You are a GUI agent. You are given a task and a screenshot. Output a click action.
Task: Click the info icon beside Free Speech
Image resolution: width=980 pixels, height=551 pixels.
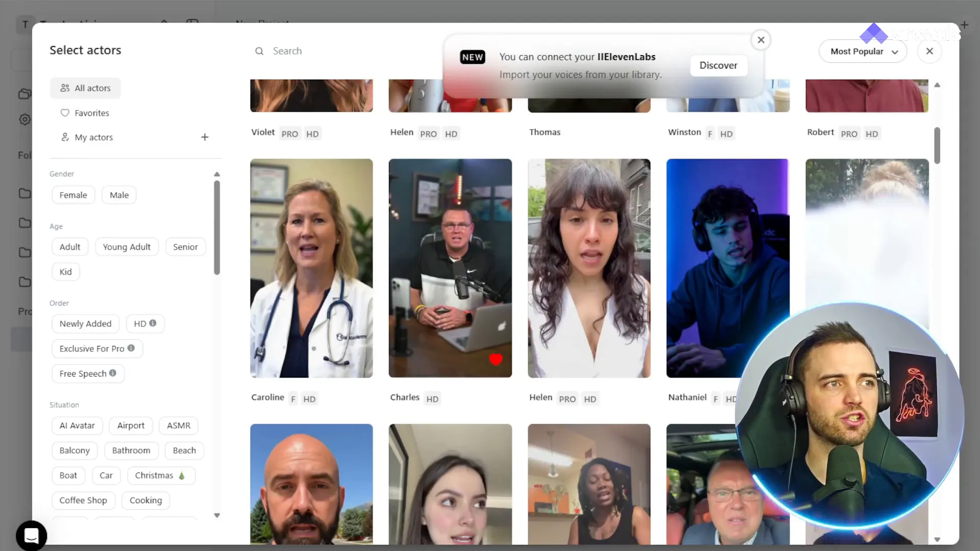pos(113,373)
